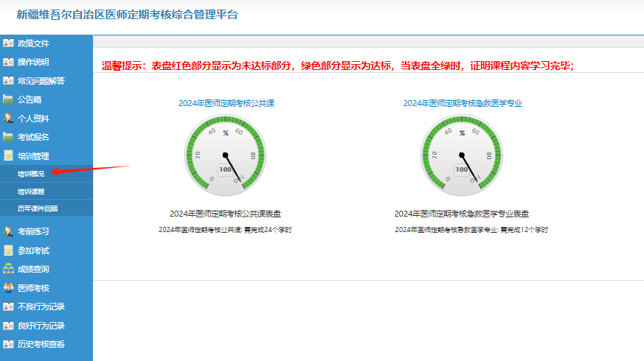
Task: Click the 操作说明 sidebar icon
Action: 8,62
